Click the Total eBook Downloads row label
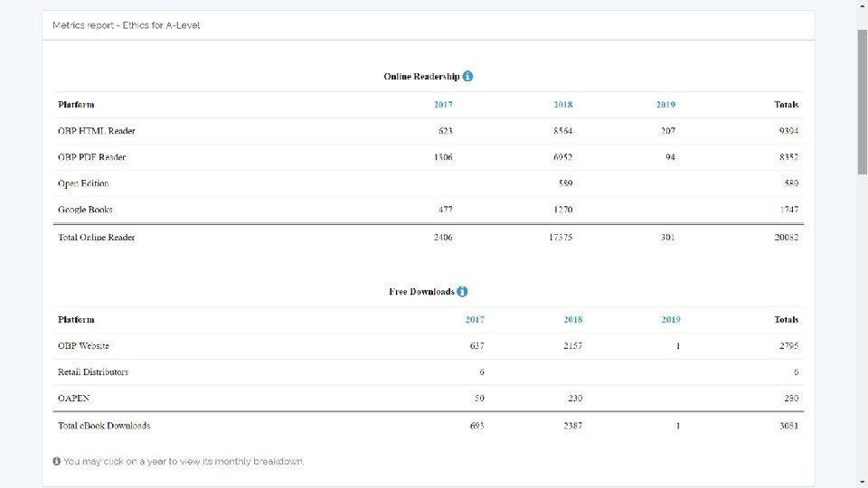 click(104, 426)
